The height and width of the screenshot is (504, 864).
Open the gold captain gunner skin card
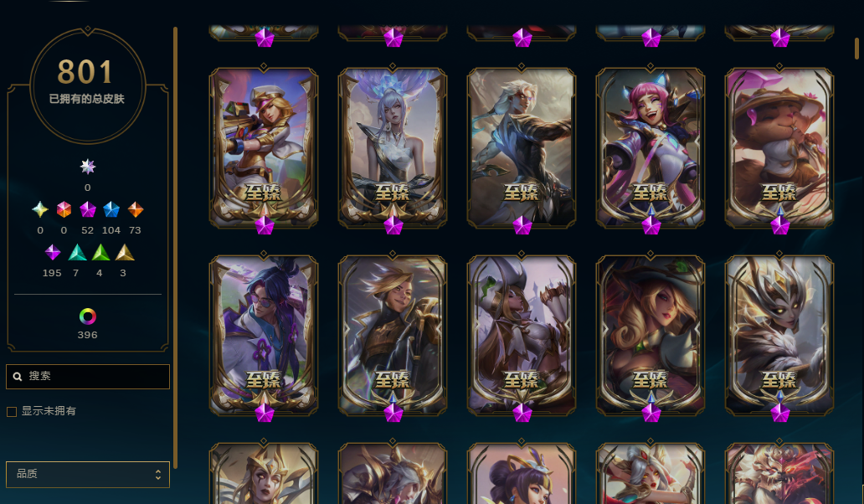[x=264, y=147]
